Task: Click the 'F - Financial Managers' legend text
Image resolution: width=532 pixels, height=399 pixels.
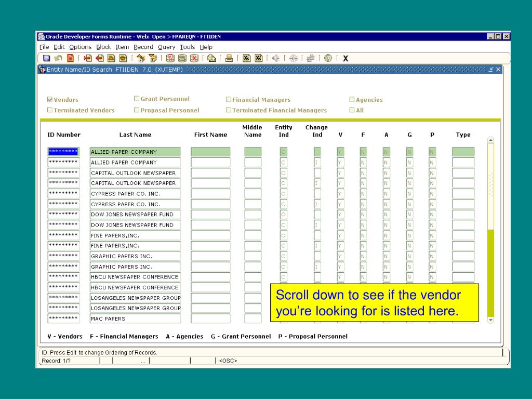Action: point(124,336)
